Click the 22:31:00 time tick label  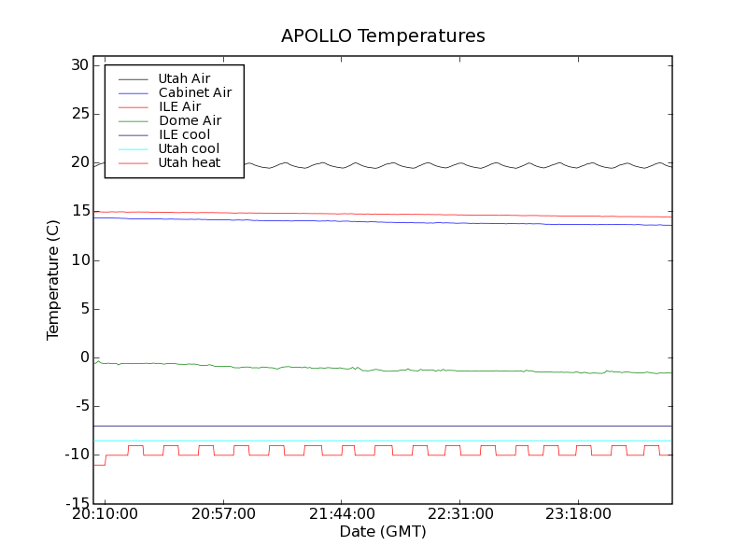point(460,514)
